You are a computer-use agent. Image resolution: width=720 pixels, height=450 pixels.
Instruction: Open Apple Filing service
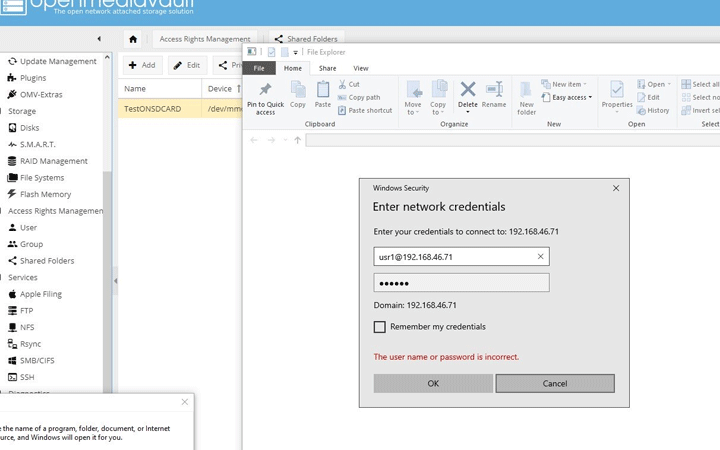[x=35, y=294]
